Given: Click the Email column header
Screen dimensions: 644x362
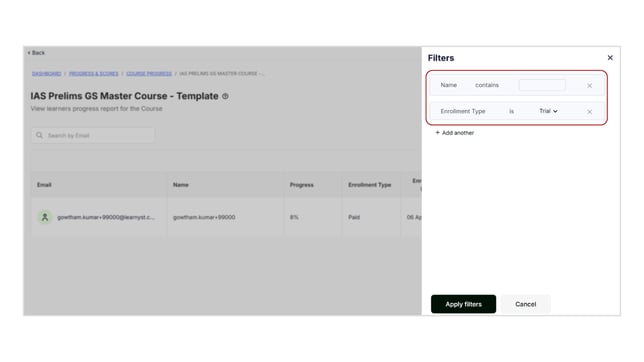Looking at the screenshot, I should tap(44, 185).
